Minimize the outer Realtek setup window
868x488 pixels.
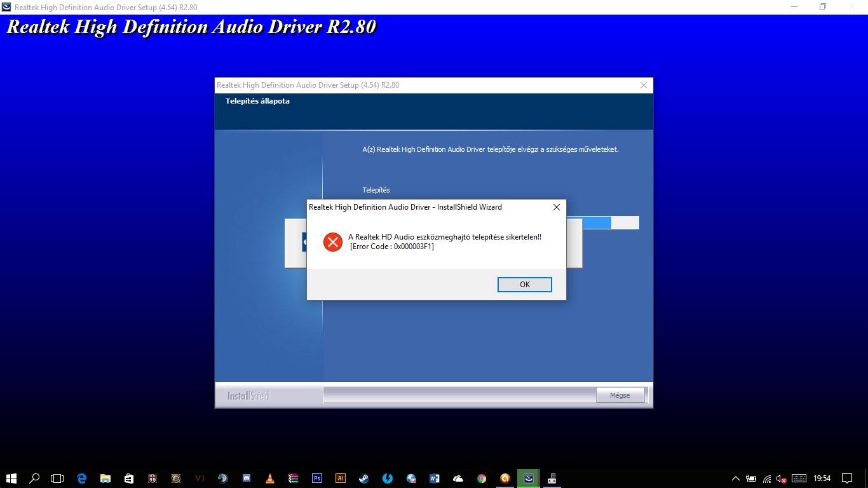click(794, 7)
